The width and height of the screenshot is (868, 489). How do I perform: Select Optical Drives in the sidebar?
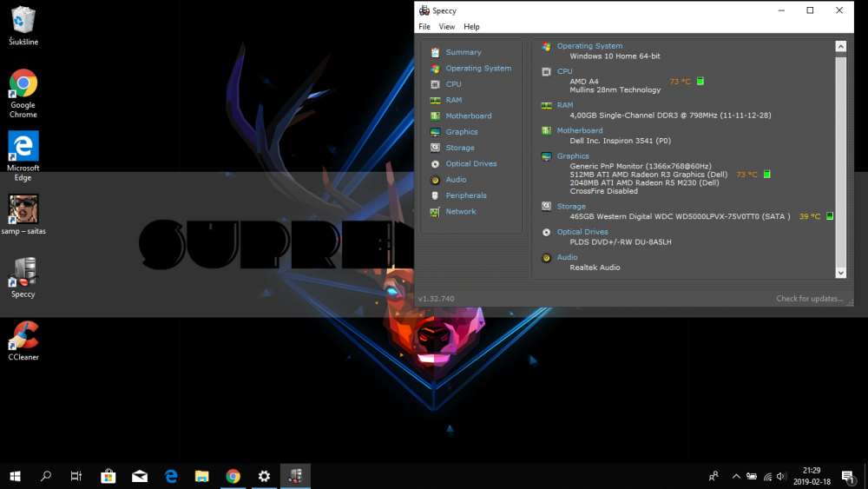[x=471, y=164]
